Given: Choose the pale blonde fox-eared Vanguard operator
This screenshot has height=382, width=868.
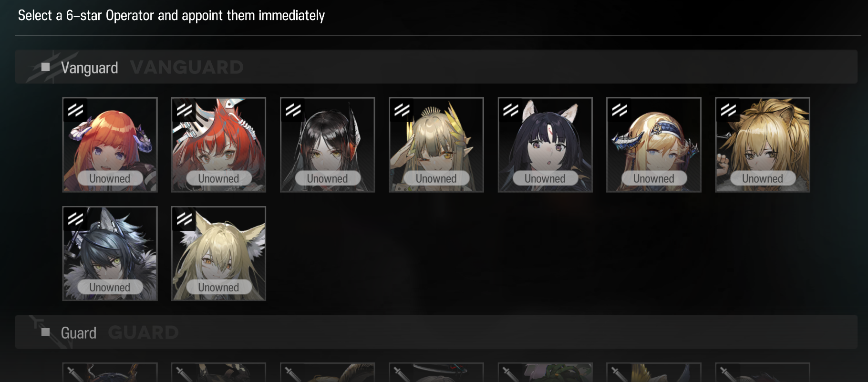Looking at the screenshot, I should coord(218,254).
